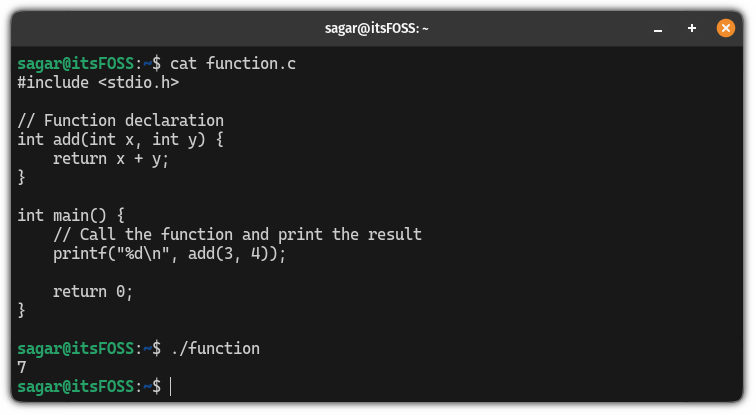756x415 pixels.
Task: Click the second green prompt before ./function
Action: click(x=76, y=348)
